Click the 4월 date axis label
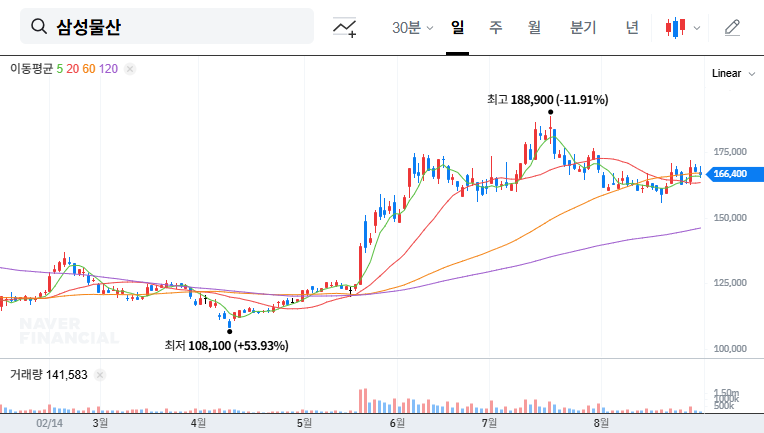764x433 pixels. click(x=198, y=423)
